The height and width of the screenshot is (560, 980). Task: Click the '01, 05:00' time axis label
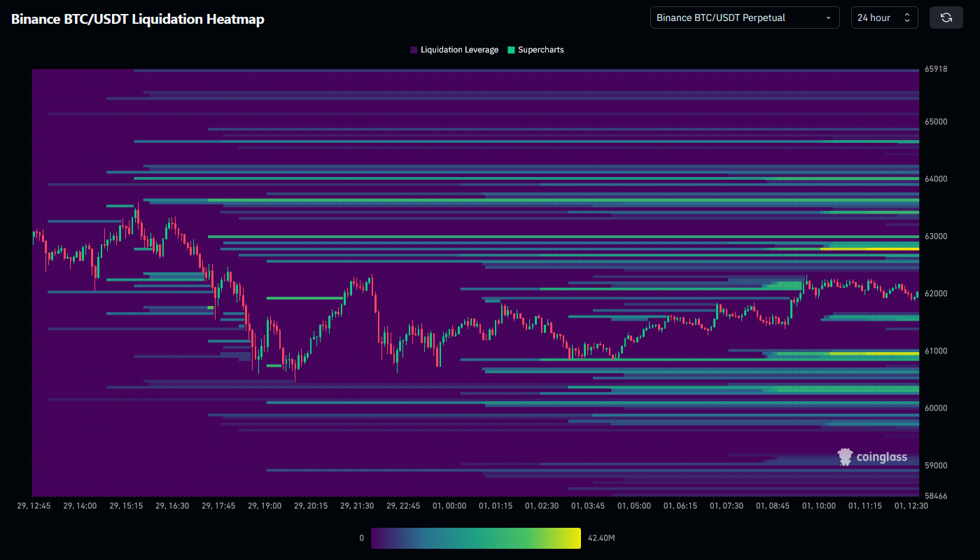pyautogui.click(x=634, y=505)
